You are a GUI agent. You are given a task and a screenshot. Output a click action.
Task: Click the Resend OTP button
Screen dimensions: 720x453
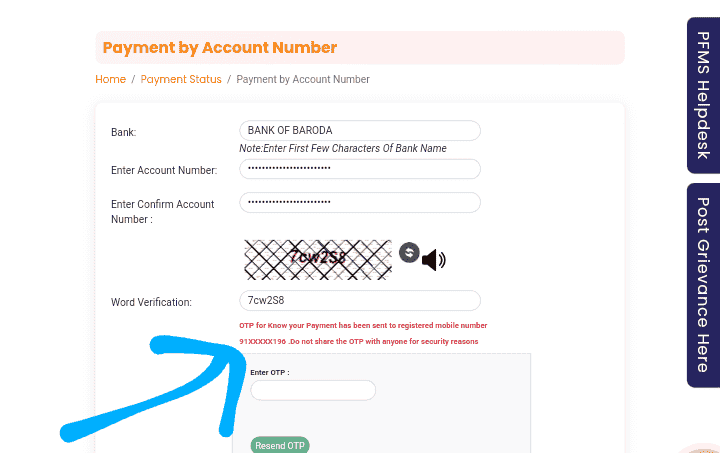coord(280,445)
